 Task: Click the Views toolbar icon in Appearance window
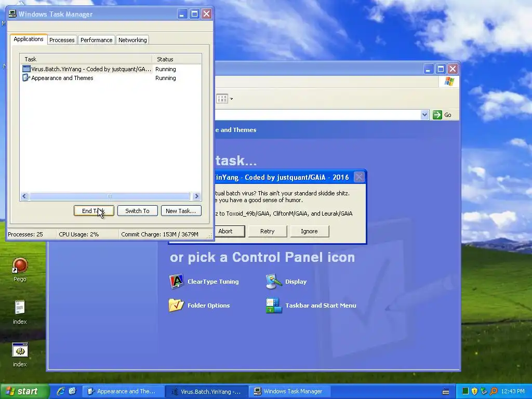click(x=222, y=99)
